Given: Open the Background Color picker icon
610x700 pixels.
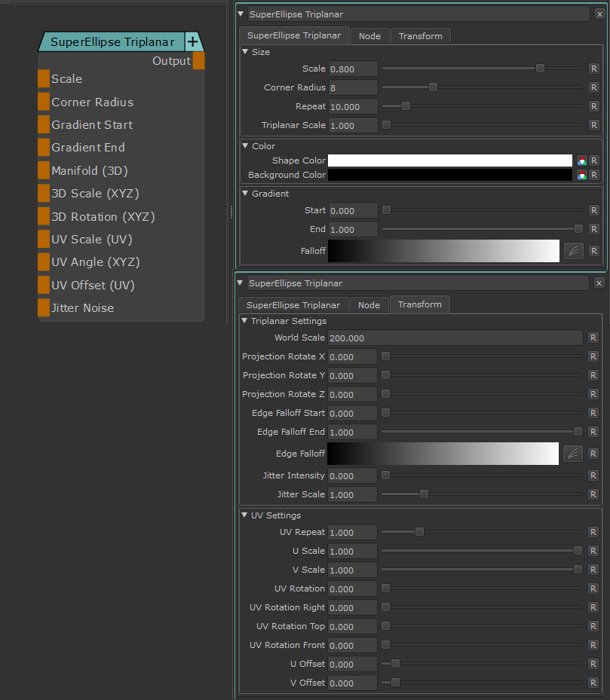Looking at the screenshot, I should tap(581, 175).
